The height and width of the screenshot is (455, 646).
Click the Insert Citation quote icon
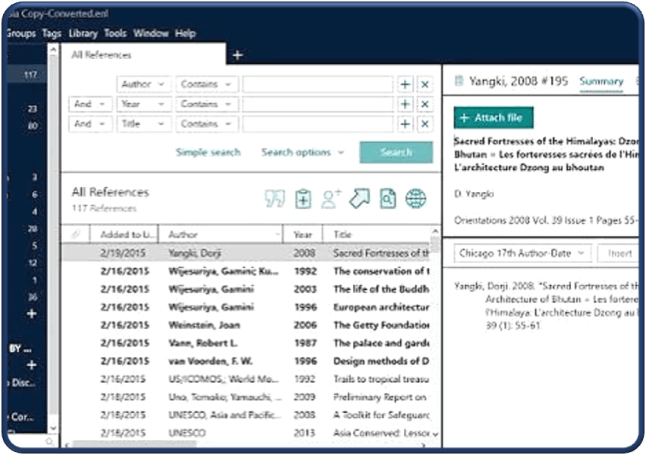pos(275,199)
